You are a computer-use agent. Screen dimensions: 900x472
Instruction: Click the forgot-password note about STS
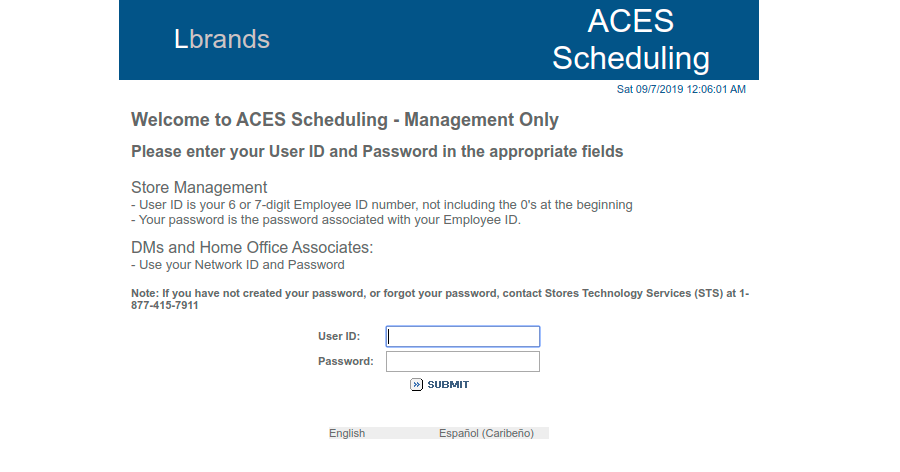pos(440,299)
